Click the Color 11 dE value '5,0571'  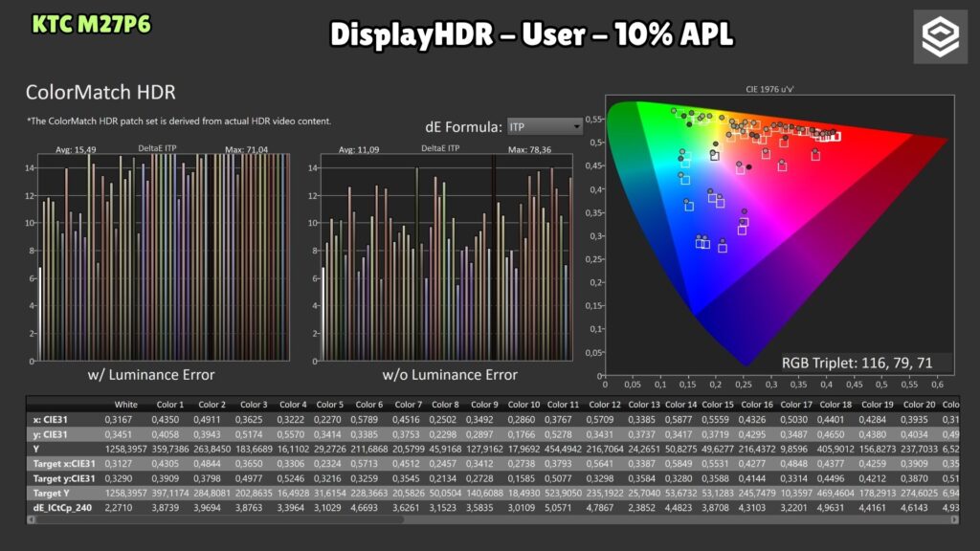(558, 508)
